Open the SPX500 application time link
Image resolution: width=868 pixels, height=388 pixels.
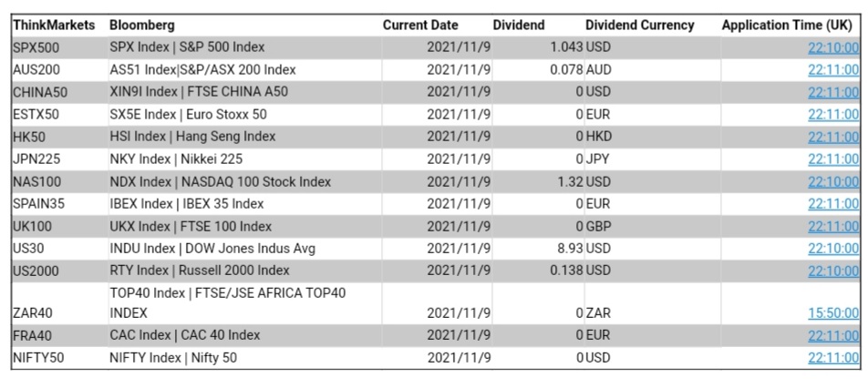coord(832,47)
